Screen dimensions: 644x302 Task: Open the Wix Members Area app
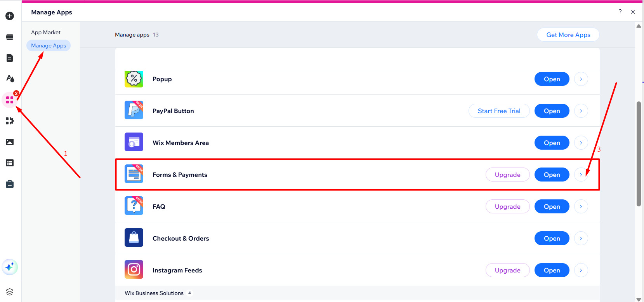click(x=552, y=143)
